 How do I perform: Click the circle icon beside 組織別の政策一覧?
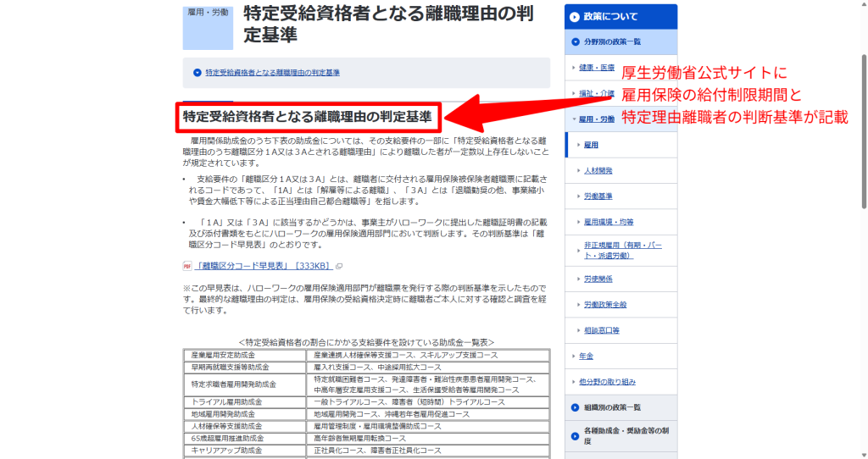576,407
